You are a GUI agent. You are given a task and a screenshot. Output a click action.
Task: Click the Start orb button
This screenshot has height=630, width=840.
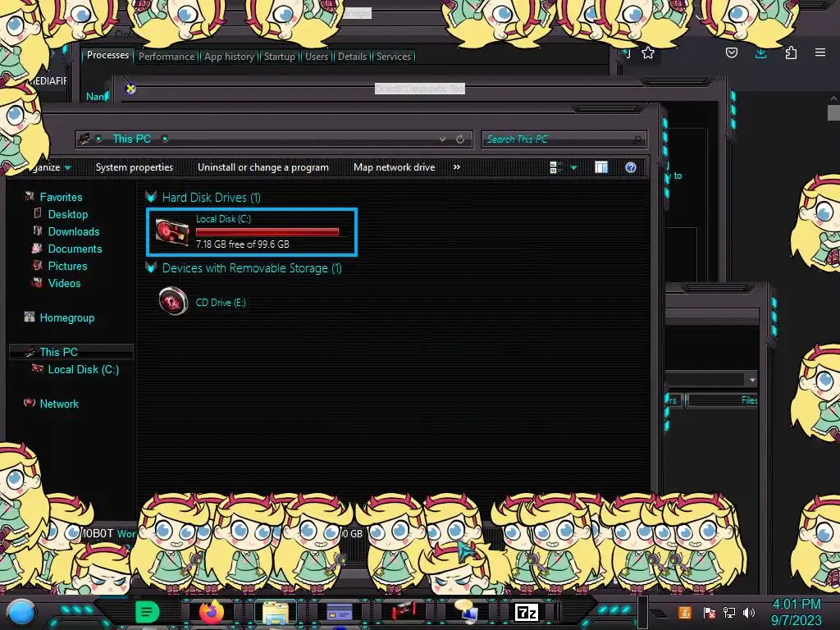21,613
